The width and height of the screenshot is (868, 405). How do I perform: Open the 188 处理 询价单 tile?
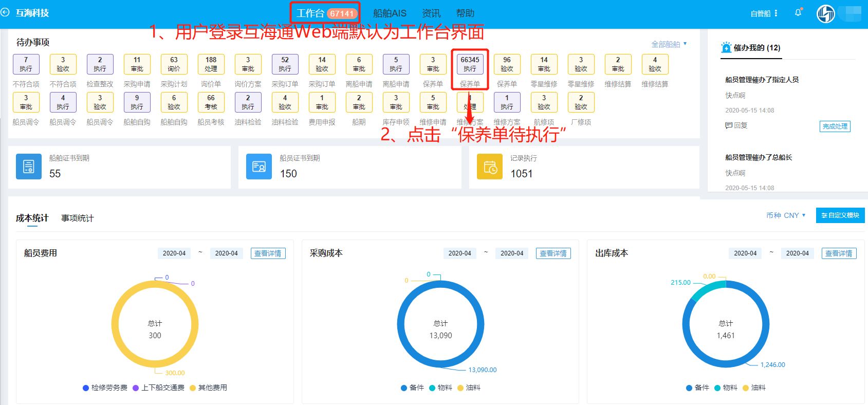click(211, 64)
